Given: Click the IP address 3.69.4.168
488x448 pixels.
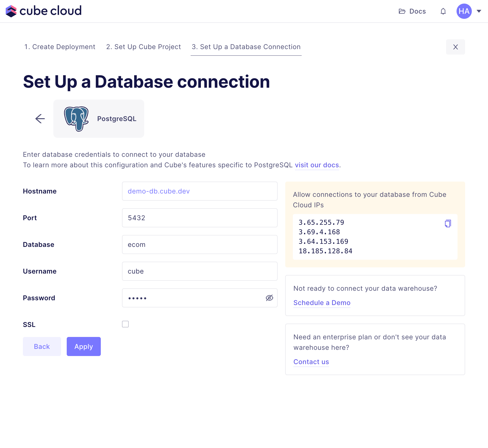Looking at the screenshot, I should pyautogui.click(x=319, y=232).
